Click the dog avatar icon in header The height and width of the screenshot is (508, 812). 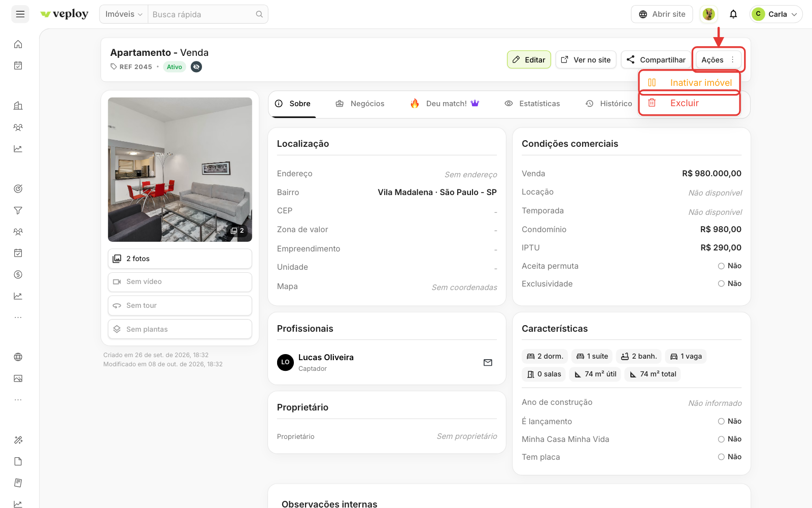709,14
